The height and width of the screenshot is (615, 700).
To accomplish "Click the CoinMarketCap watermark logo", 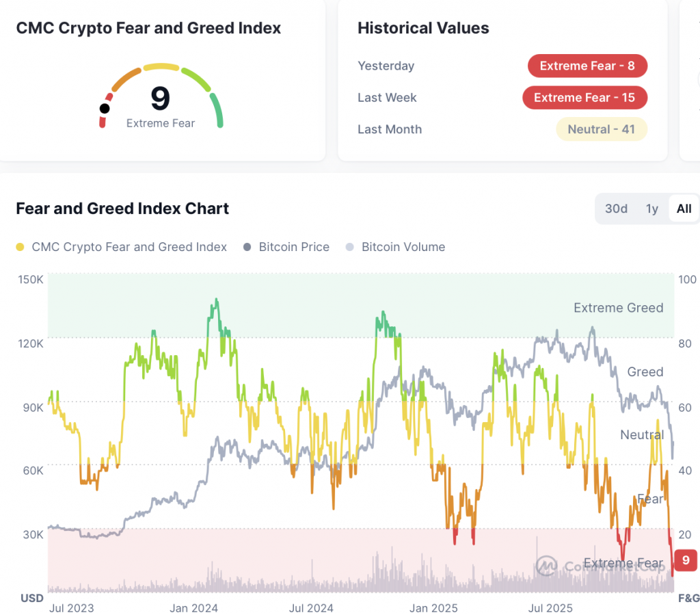I will click(547, 566).
